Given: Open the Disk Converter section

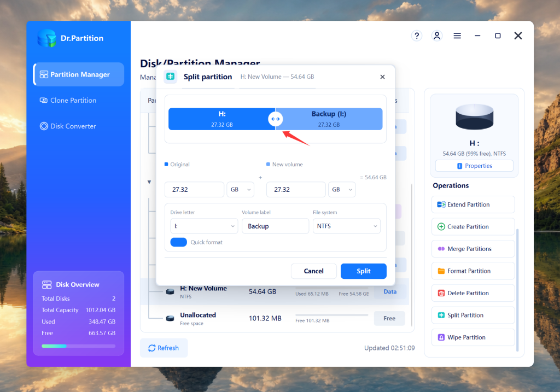Looking at the screenshot, I should (79, 126).
